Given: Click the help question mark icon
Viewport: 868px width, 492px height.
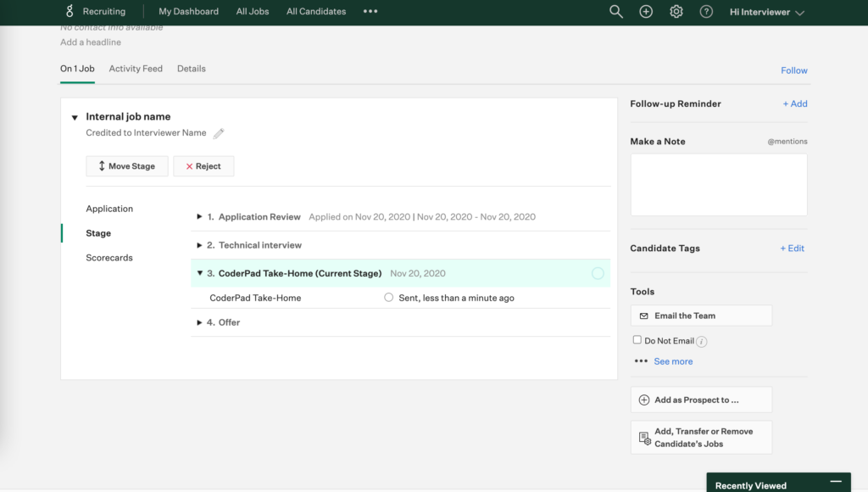Looking at the screenshot, I should [705, 11].
